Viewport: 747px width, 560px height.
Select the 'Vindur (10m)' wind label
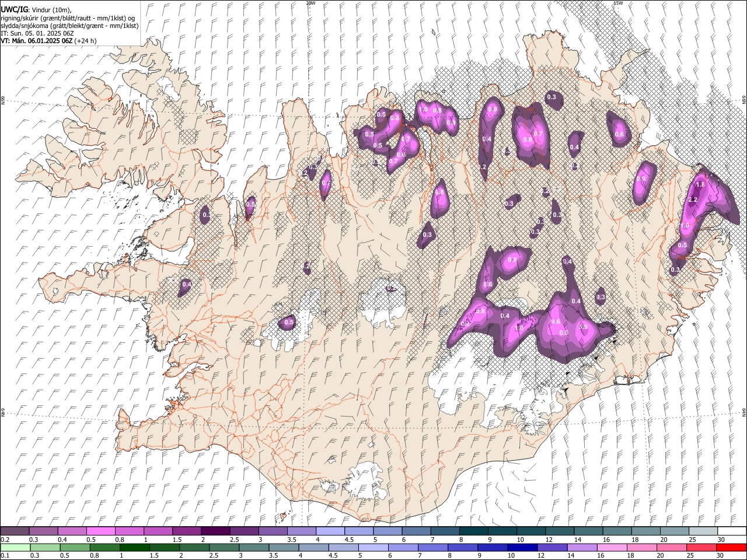click(x=50, y=9)
